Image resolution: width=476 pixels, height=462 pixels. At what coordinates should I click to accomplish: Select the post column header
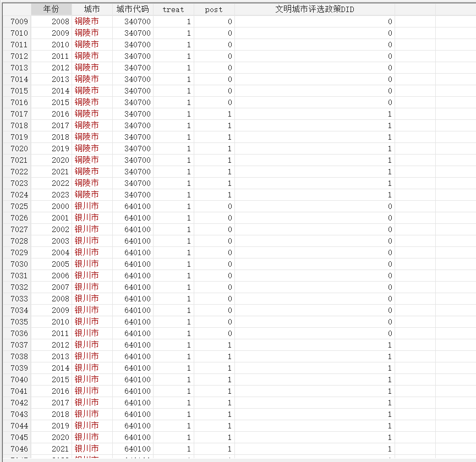[214, 9]
